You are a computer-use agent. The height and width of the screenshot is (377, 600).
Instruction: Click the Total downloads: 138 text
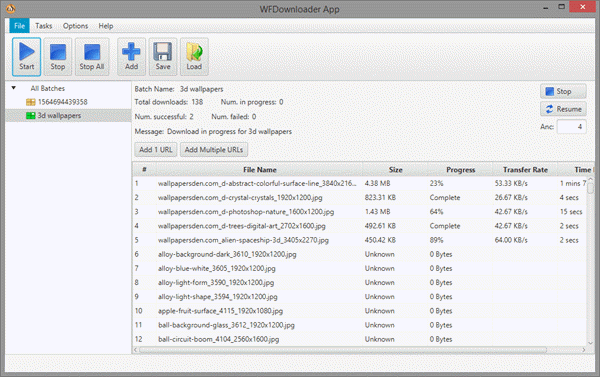[x=168, y=102]
